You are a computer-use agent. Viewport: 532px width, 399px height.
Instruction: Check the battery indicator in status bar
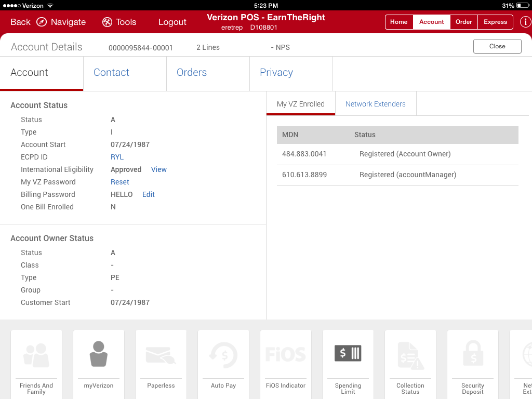(523, 5)
